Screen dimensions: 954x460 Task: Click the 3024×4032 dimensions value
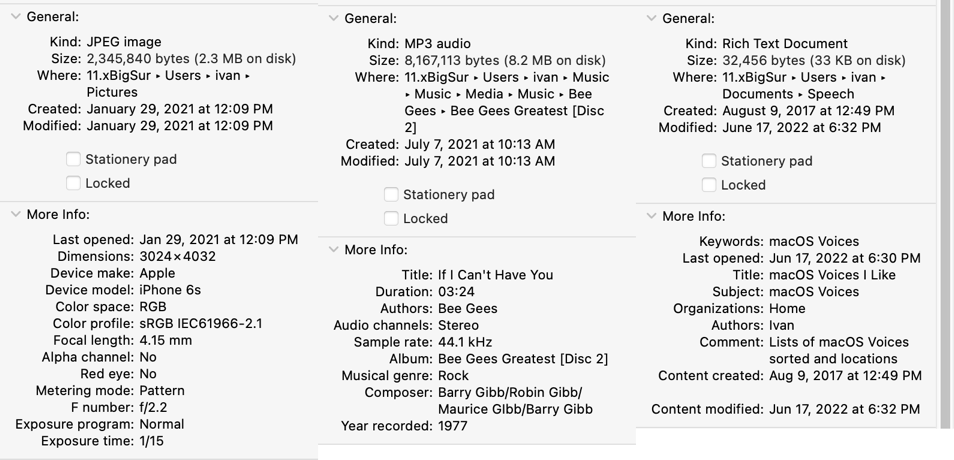pos(177,257)
